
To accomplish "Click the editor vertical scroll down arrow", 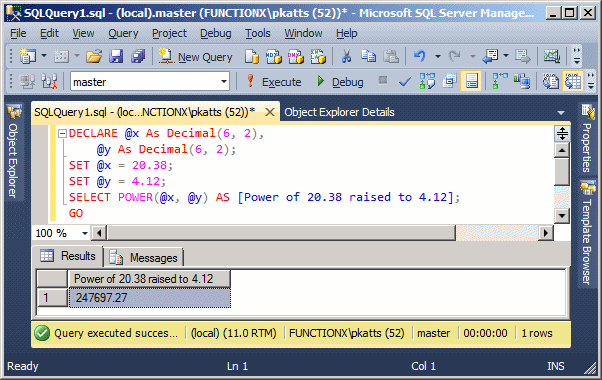I will [x=562, y=216].
